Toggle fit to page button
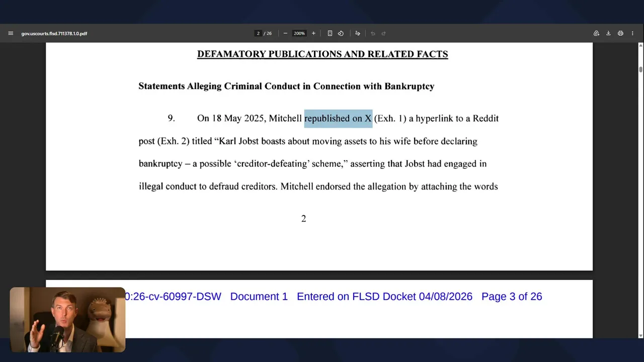 [330, 33]
